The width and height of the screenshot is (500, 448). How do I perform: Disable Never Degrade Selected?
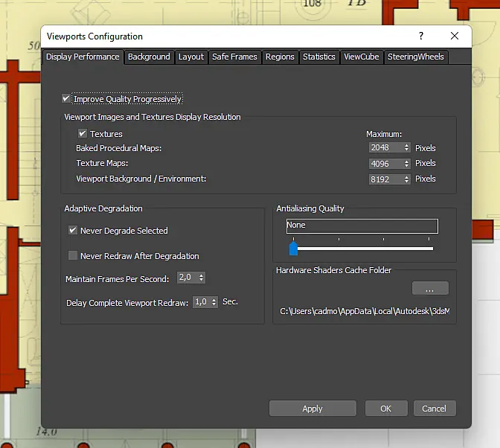click(73, 230)
